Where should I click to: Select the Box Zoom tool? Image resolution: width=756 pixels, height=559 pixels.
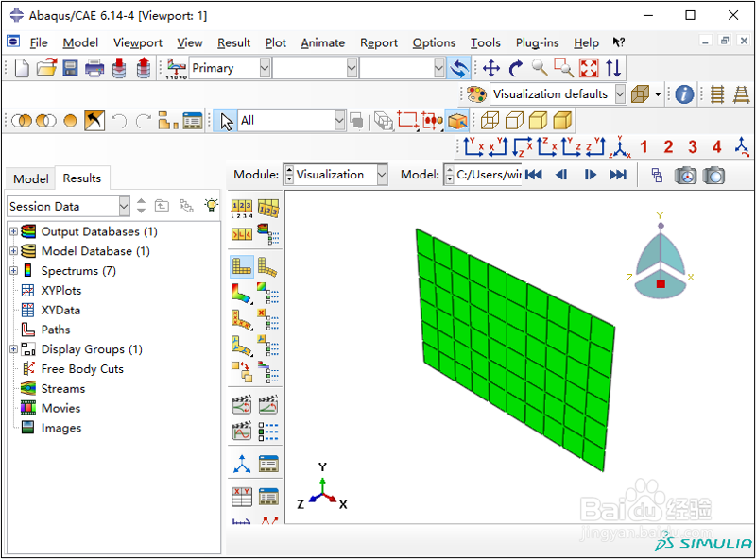(563, 68)
